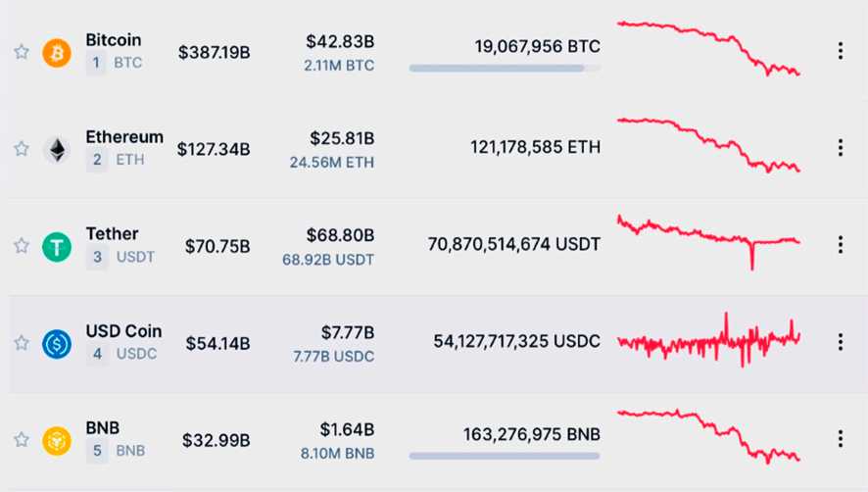Favorite Tether with its star
The height and width of the screenshot is (492, 868).
(x=21, y=246)
